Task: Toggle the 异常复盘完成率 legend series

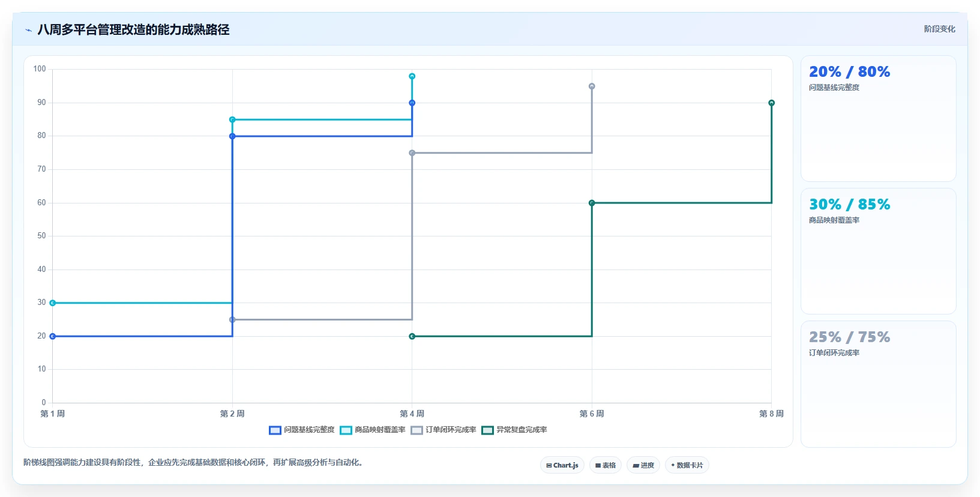Action: tap(514, 430)
